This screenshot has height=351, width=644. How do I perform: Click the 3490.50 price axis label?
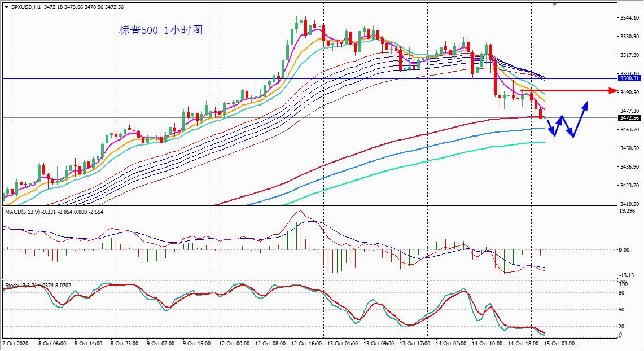(x=629, y=93)
